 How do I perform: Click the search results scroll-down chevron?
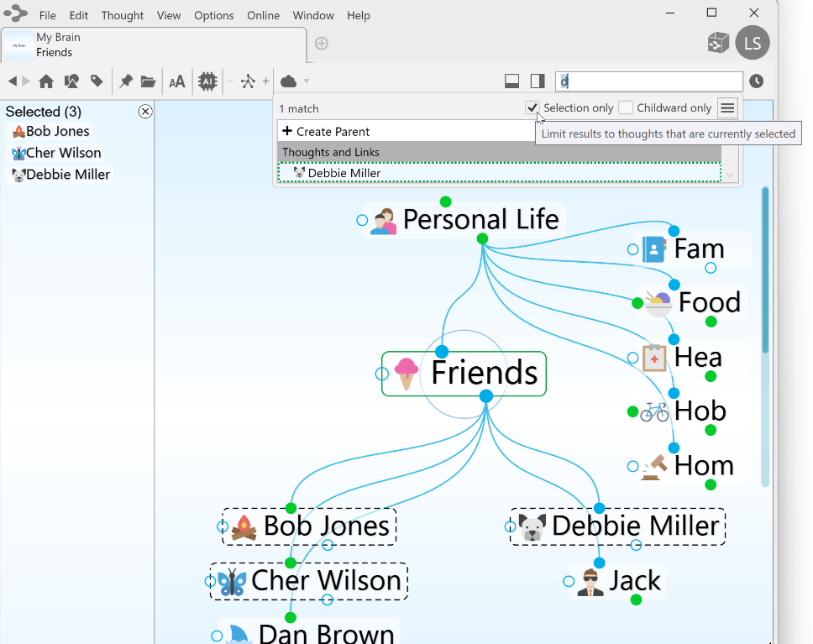pos(730,175)
